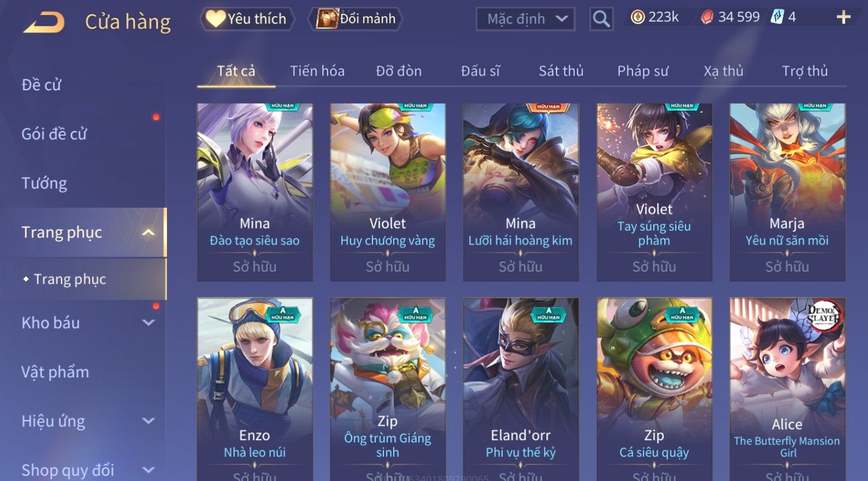Select Mina Đào tạo siêu sao skin
The width and height of the screenshot is (868, 481).
pos(254,192)
